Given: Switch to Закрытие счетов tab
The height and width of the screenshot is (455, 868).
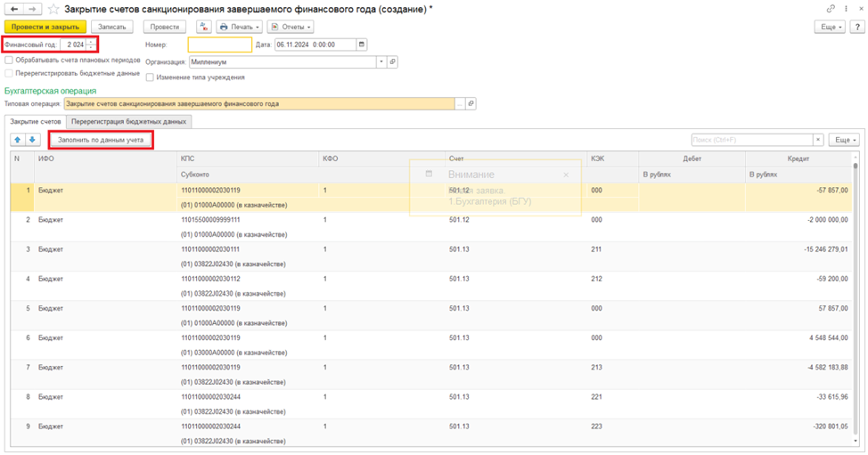Looking at the screenshot, I should [x=36, y=122].
